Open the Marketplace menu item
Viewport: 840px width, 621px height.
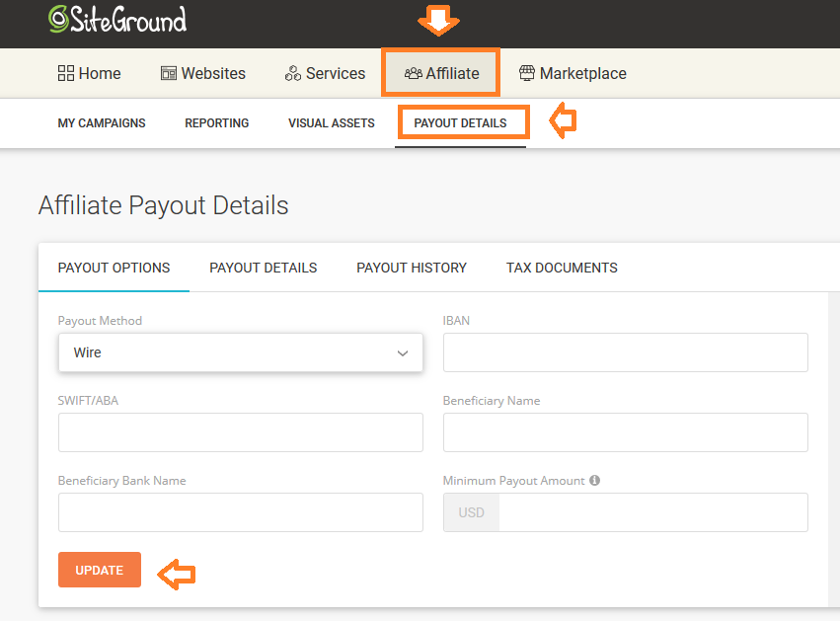573,73
